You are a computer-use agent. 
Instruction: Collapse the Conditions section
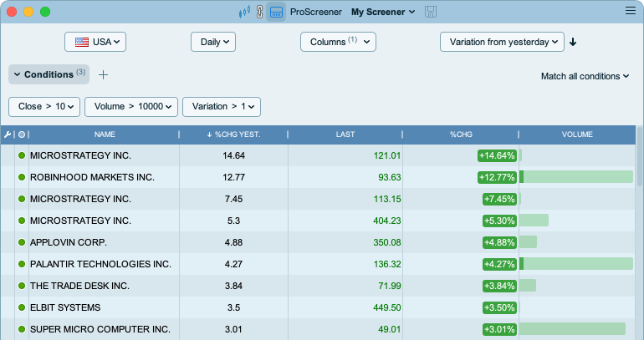click(x=49, y=74)
